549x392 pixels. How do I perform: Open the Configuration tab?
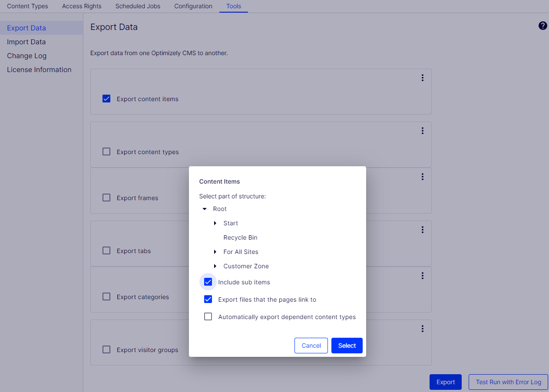click(193, 6)
